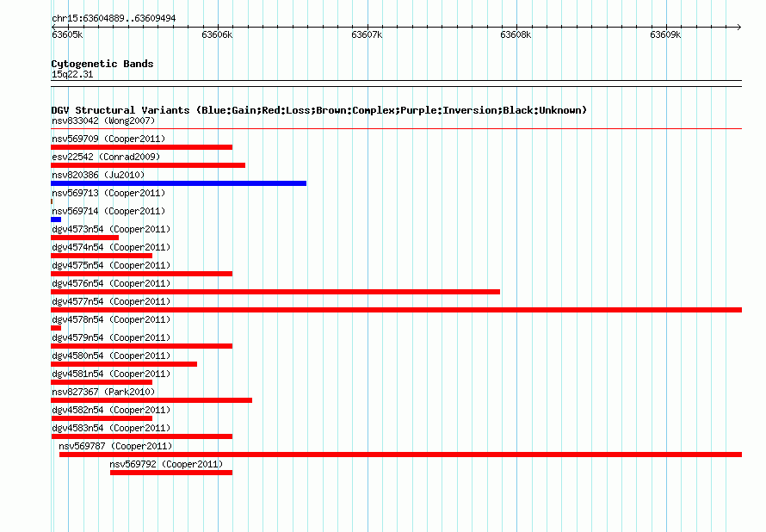Click the Cytogenetic Bands track title
The image size is (766, 532).
point(102,64)
